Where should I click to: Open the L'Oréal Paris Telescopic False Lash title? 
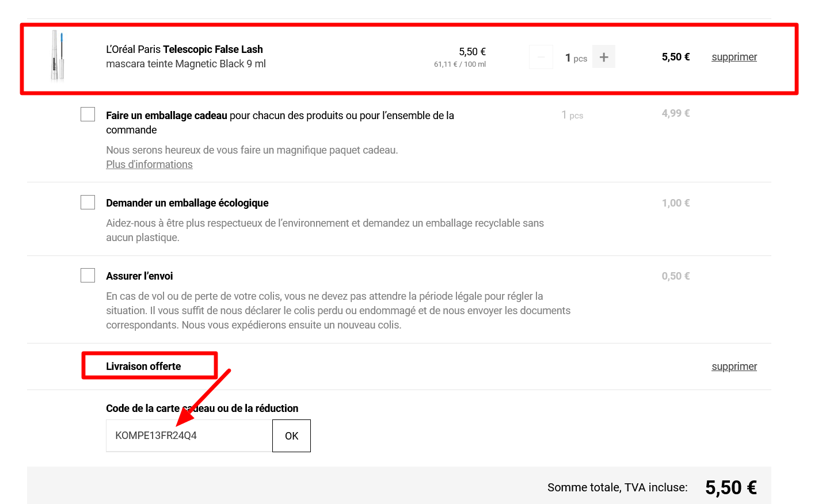[184, 49]
